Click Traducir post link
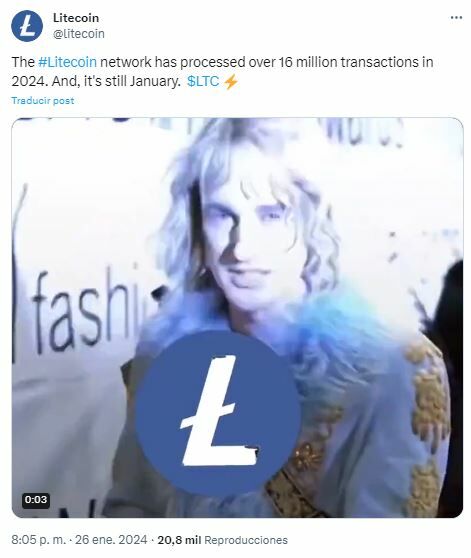The width and height of the screenshot is (471, 558). [x=43, y=101]
